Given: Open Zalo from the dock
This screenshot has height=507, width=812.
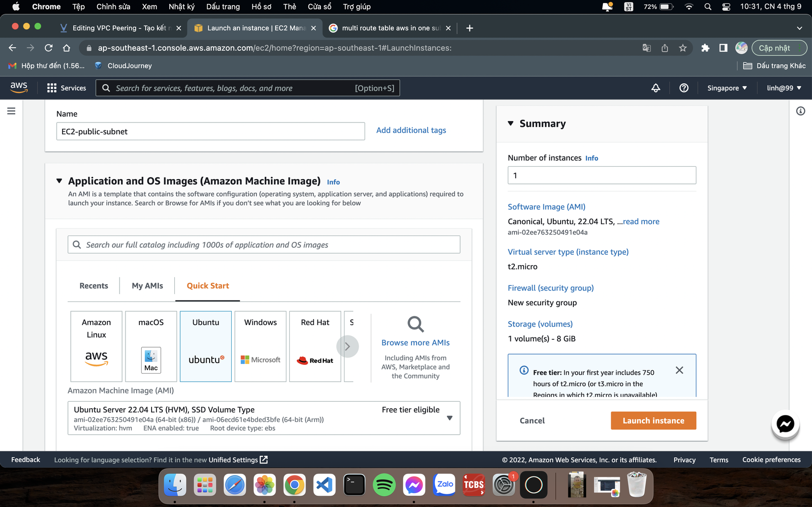Looking at the screenshot, I should point(444,485).
